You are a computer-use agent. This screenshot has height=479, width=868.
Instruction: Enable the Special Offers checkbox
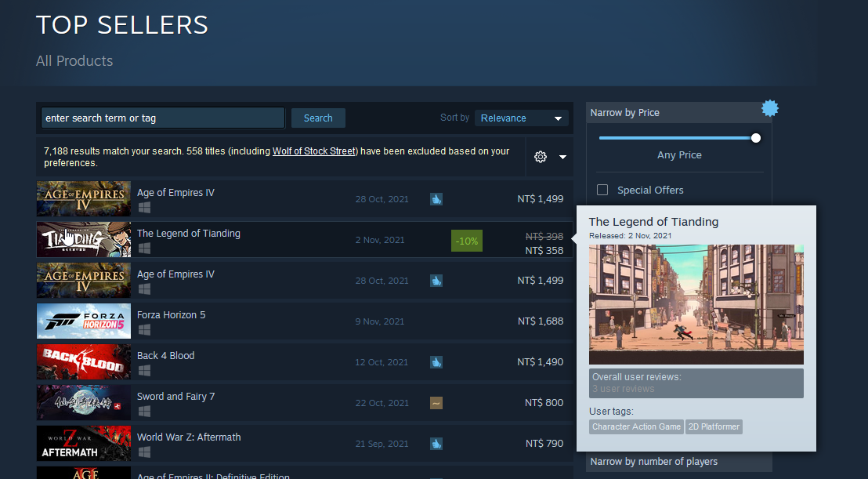click(x=602, y=190)
